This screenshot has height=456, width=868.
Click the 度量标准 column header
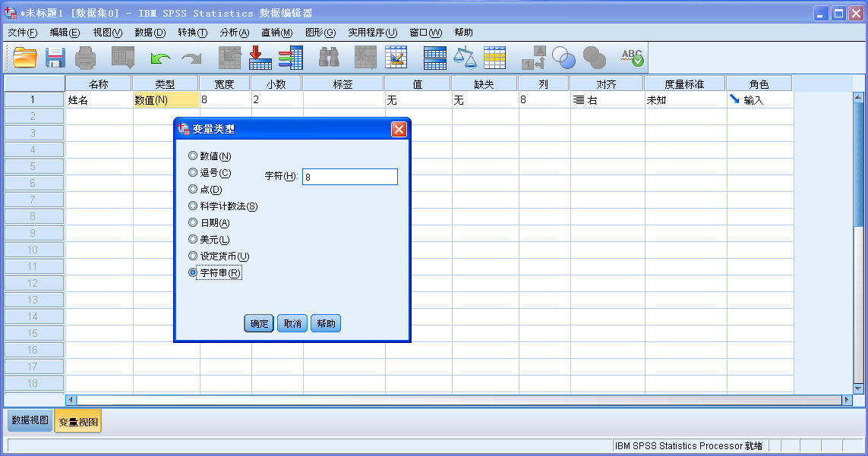click(685, 84)
